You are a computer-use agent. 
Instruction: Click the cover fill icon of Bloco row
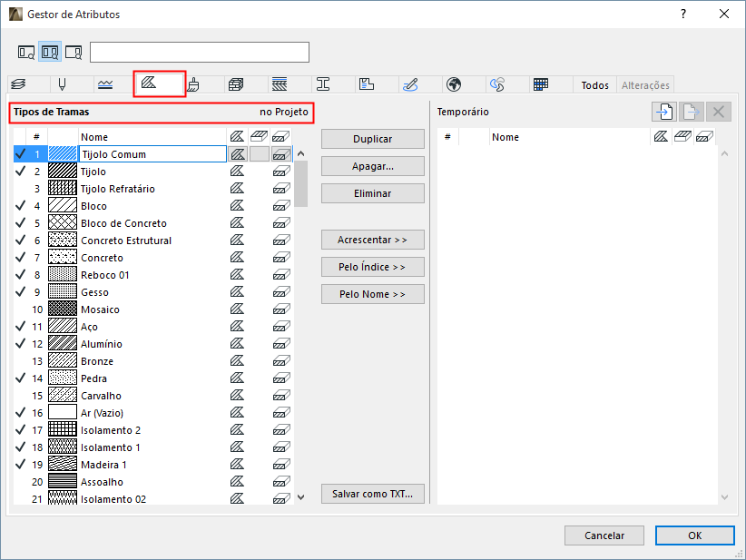pyautogui.click(x=281, y=206)
